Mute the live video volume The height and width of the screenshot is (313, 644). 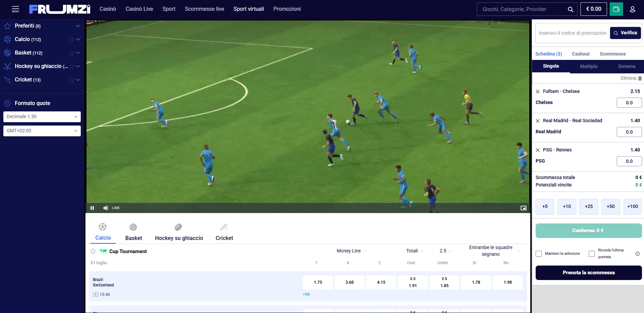pos(106,208)
